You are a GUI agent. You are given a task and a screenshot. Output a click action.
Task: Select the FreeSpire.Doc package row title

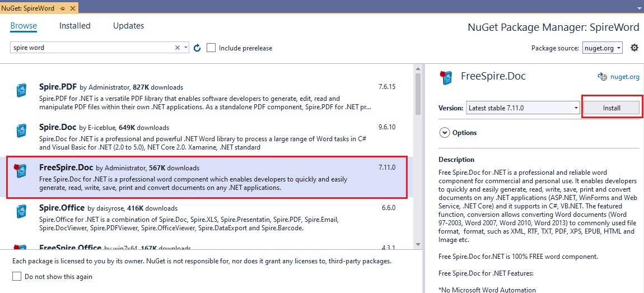[x=66, y=168]
